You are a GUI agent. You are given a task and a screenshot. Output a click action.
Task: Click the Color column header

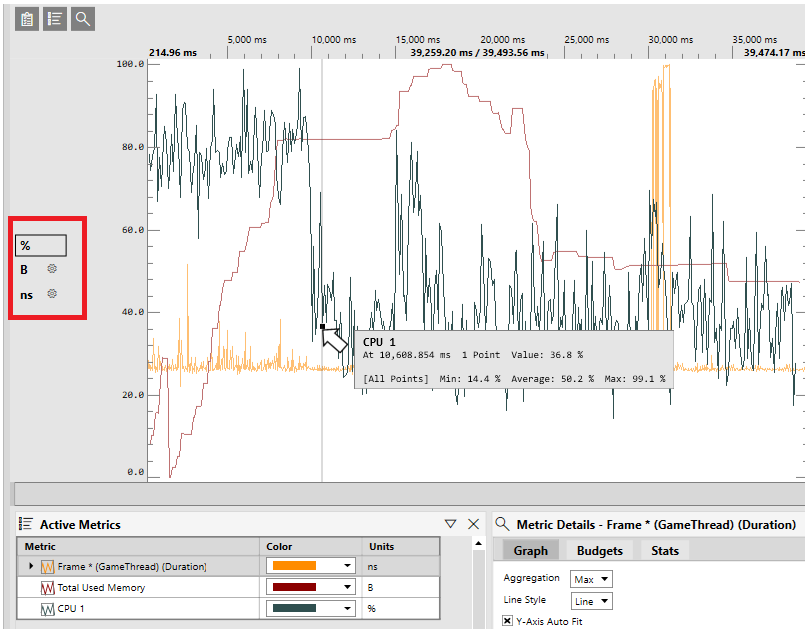coord(311,546)
